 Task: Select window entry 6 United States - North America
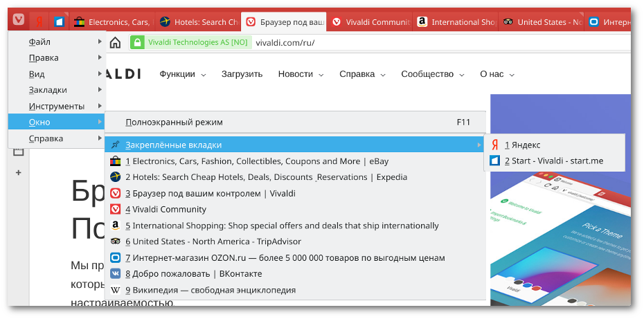point(295,241)
